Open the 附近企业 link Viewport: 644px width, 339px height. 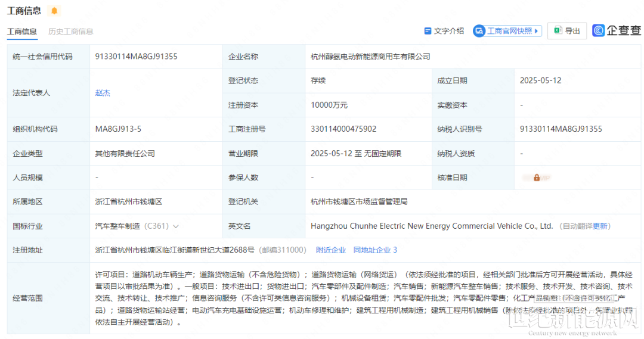click(x=331, y=250)
